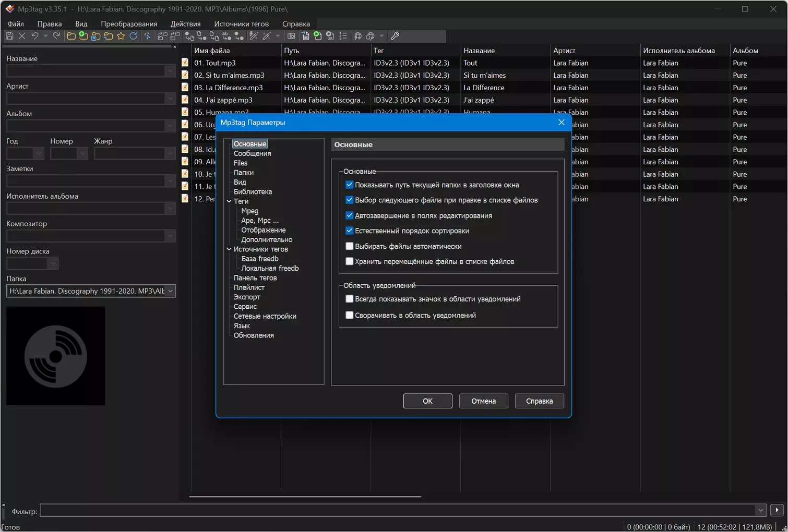
Task: Click the open folder icon
Action: 71,36
